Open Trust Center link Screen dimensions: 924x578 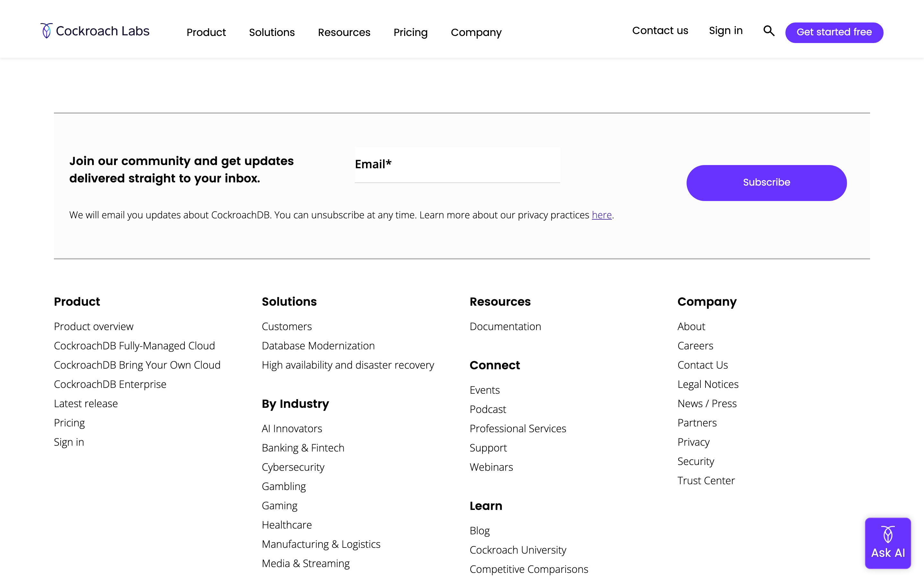[706, 480]
